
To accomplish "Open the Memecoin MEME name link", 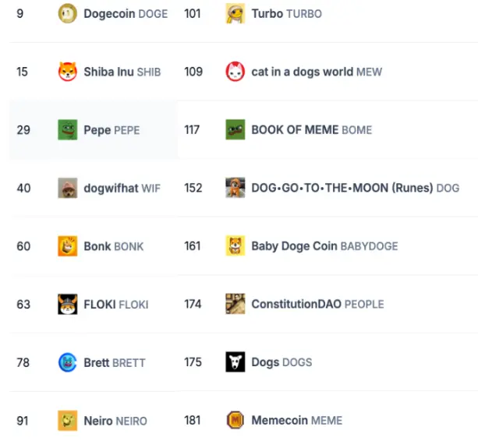I will click(296, 421).
